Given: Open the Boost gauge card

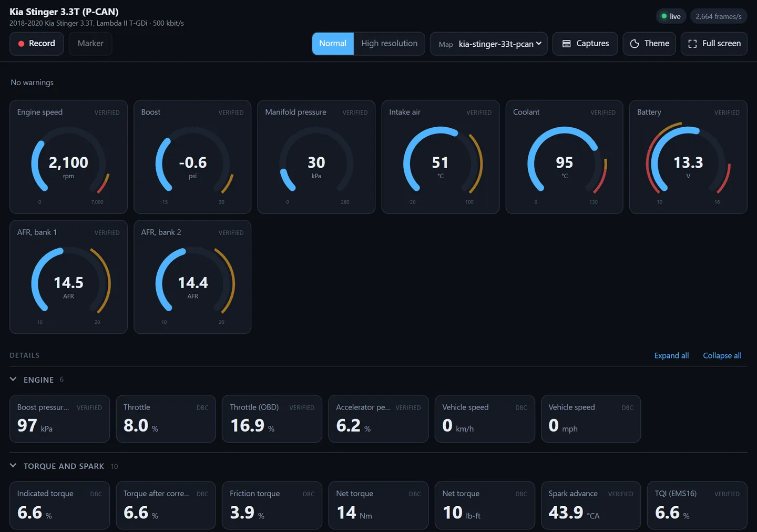Looking at the screenshot, I should pyautogui.click(x=192, y=157).
